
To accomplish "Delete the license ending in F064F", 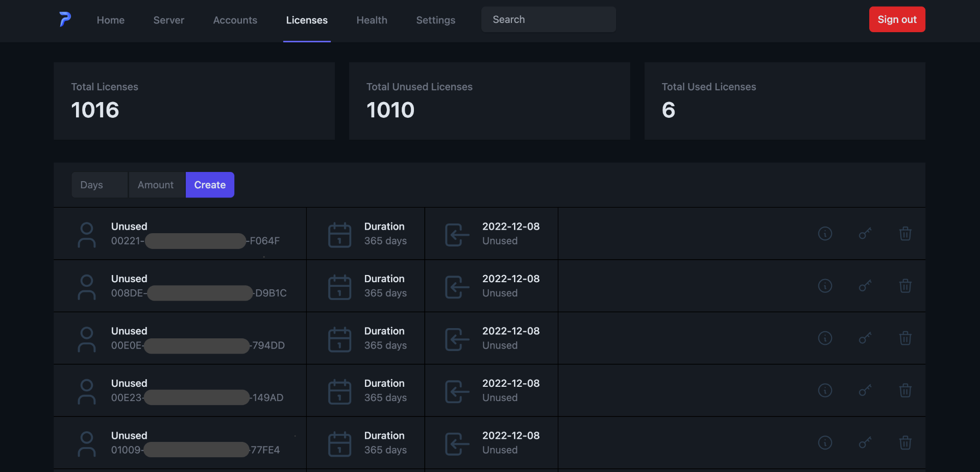I will click(905, 234).
